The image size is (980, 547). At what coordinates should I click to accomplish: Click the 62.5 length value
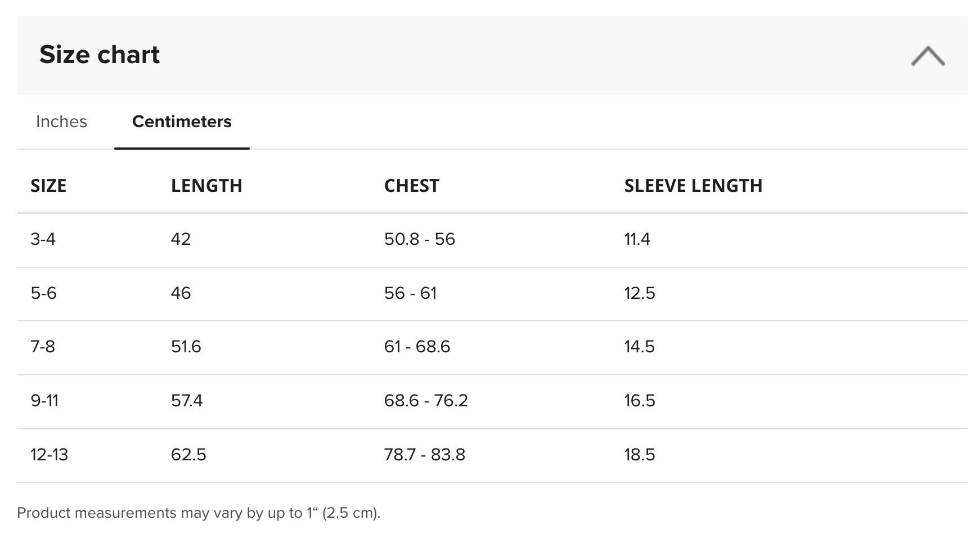[x=188, y=455]
